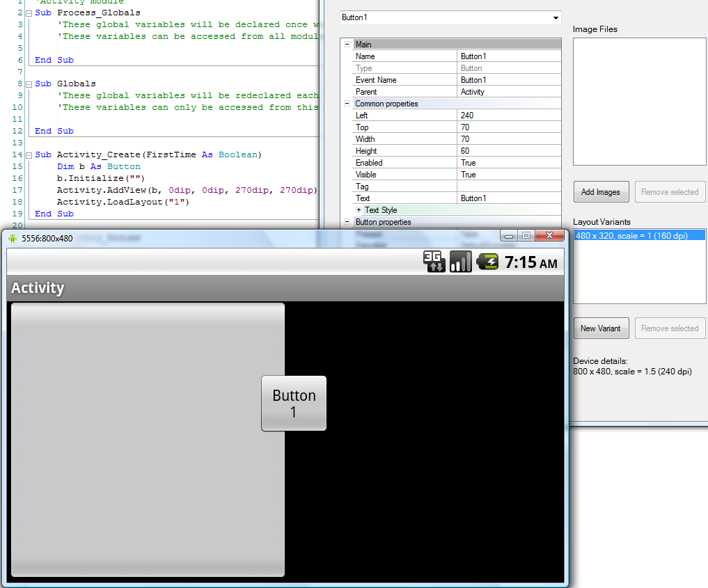Edit the Width property value
Screen dimensions: 708x588
coord(509,139)
